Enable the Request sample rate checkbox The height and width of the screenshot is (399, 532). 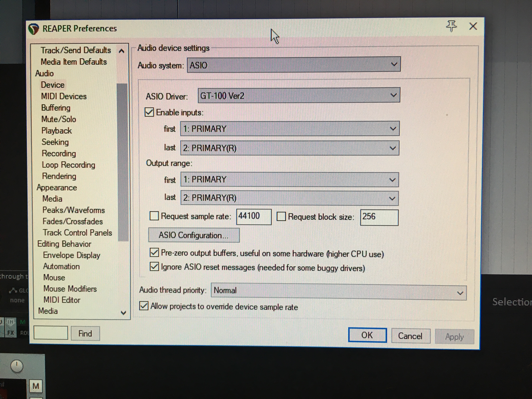pyautogui.click(x=154, y=216)
